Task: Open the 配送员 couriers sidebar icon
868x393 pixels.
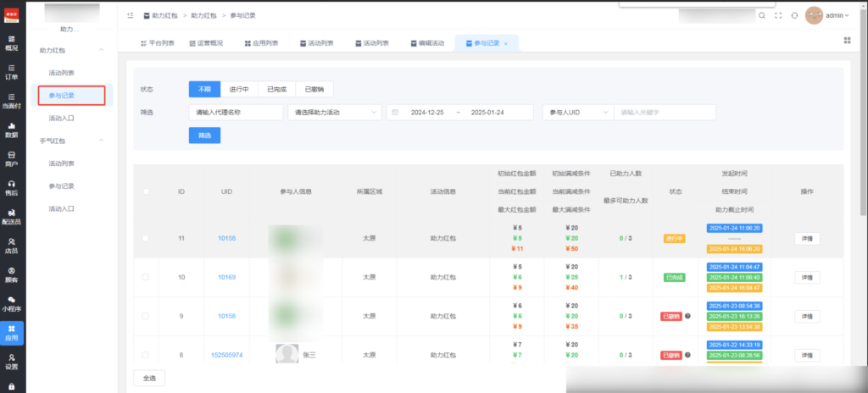Action: [11, 217]
